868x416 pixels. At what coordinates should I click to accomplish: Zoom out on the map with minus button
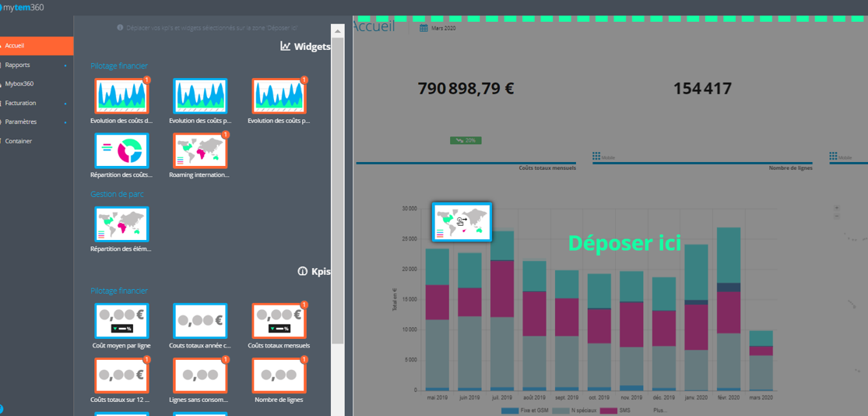coord(836,216)
